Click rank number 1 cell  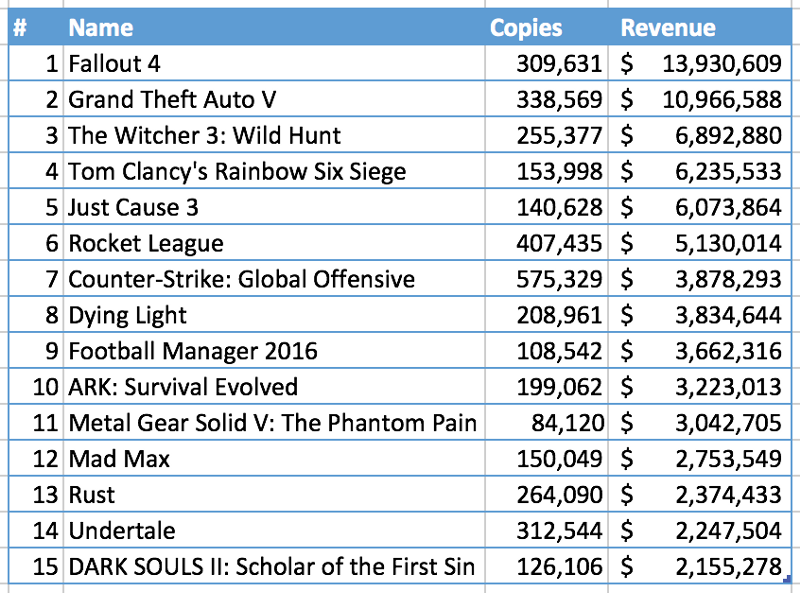[36, 63]
